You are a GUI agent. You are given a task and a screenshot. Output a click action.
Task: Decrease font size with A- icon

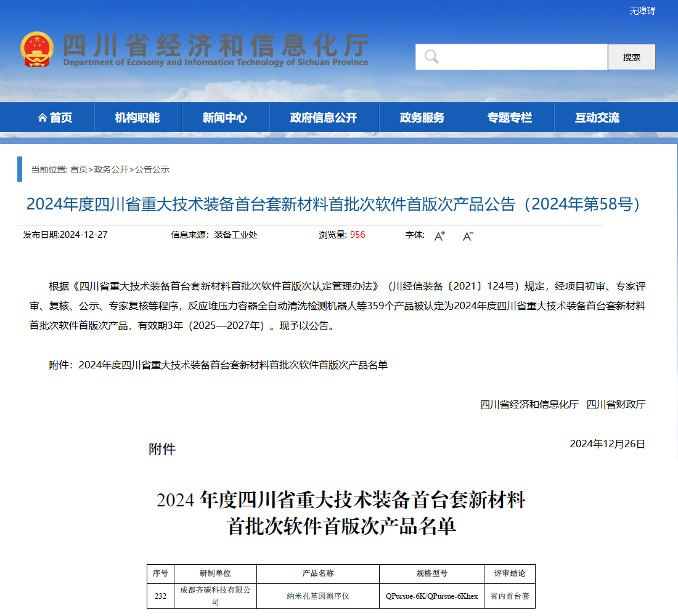point(468,236)
